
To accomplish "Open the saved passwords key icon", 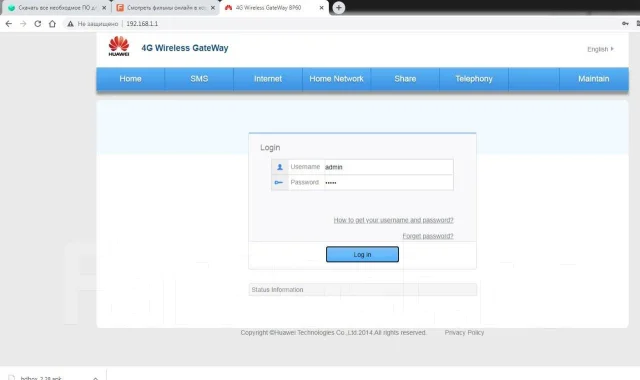I will pos(625,24).
